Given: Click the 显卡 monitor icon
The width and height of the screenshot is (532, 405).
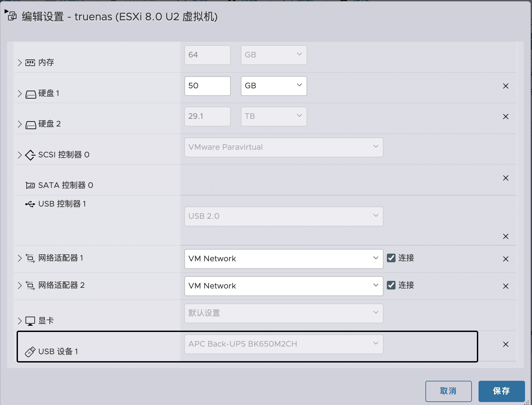Looking at the screenshot, I should point(30,321).
